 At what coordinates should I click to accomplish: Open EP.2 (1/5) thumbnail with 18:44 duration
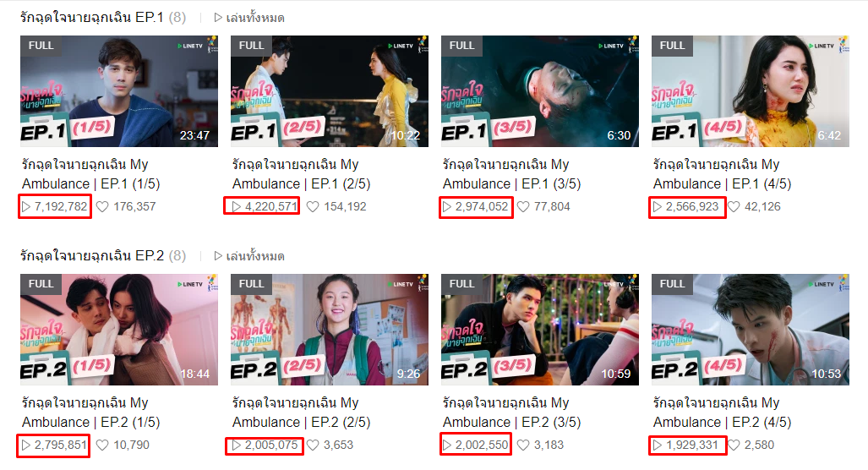point(119,330)
